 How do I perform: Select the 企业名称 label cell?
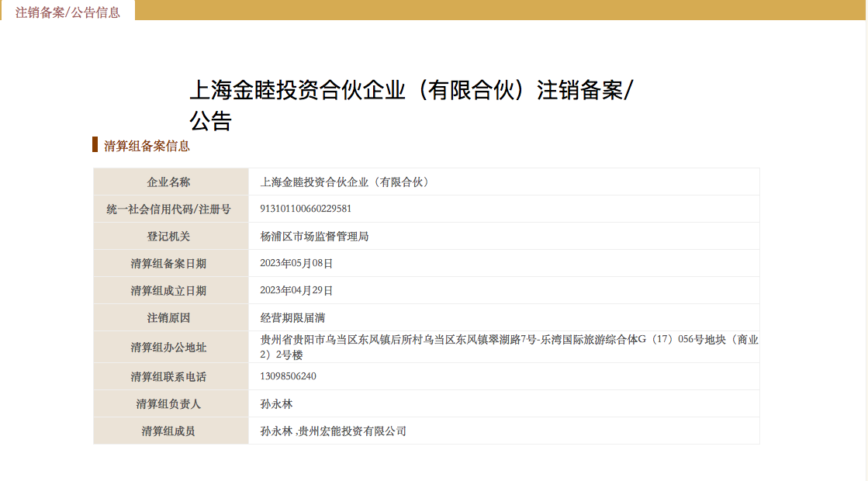[169, 182]
